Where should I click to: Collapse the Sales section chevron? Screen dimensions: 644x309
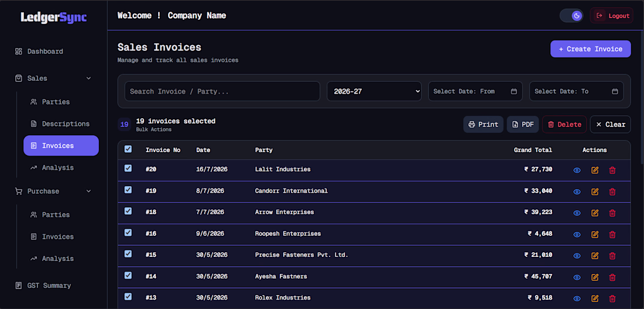89,78
